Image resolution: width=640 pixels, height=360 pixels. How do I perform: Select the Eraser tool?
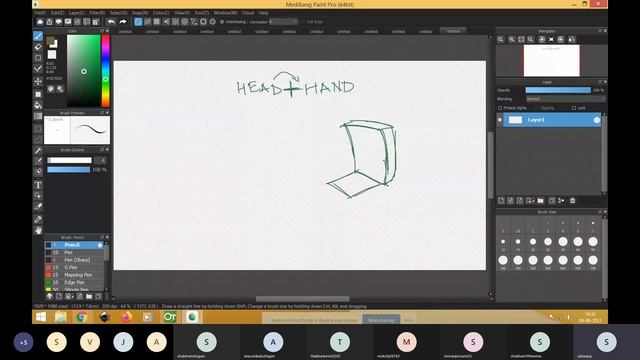[x=38, y=47]
